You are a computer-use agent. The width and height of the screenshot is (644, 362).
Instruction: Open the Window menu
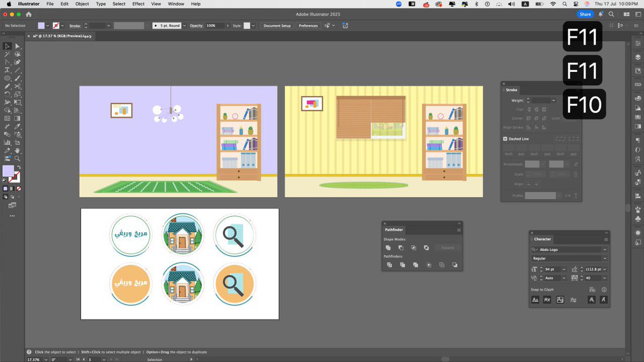pyautogui.click(x=176, y=4)
